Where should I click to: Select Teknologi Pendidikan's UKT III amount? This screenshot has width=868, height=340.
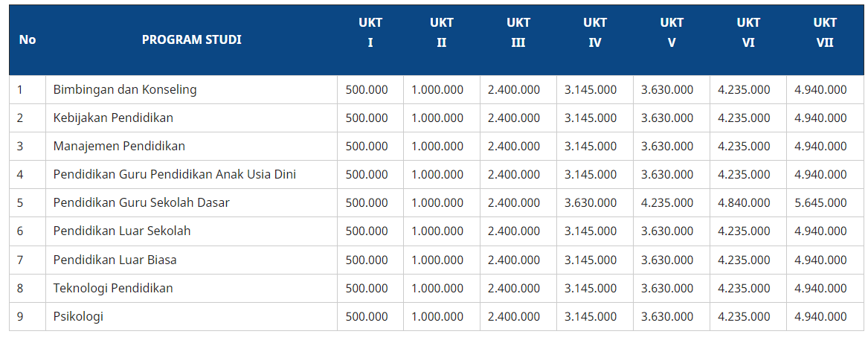click(514, 289)
